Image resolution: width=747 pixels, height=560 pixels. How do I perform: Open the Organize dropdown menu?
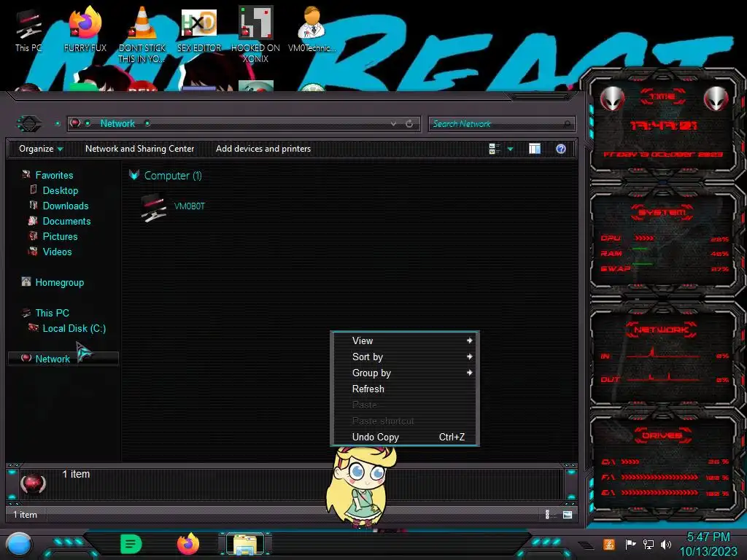click(41, 149)
